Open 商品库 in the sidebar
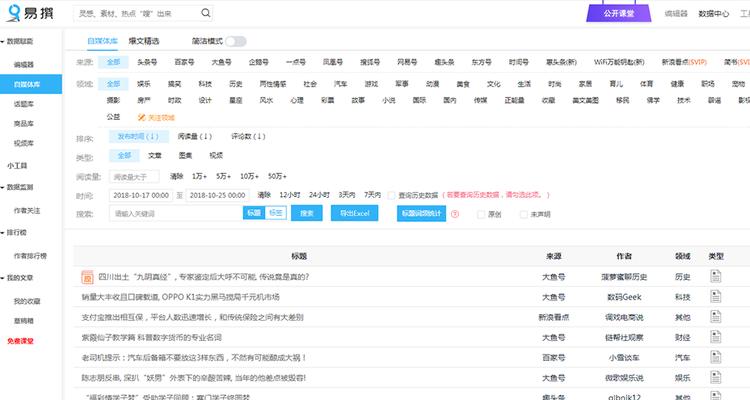This screenshot has width=750, height=400. coord(23,123)
